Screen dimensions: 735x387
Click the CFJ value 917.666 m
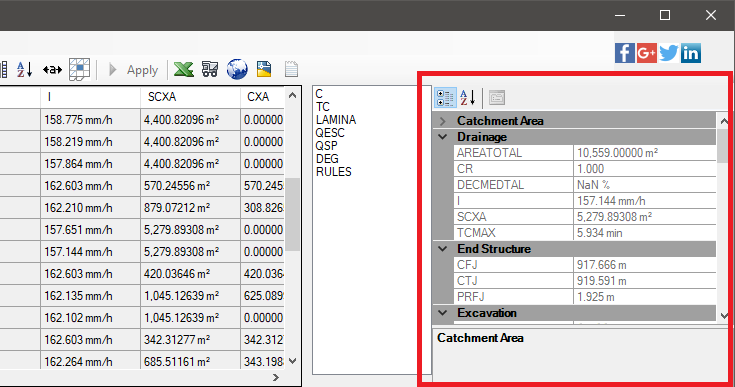(x=645, y=265)
